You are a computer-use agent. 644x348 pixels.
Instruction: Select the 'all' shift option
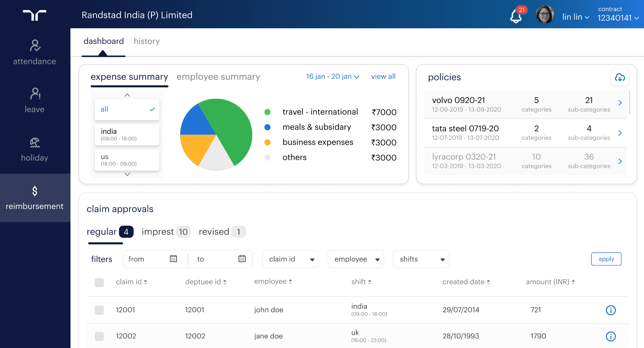pyautogui.click(x=127, y=109)
